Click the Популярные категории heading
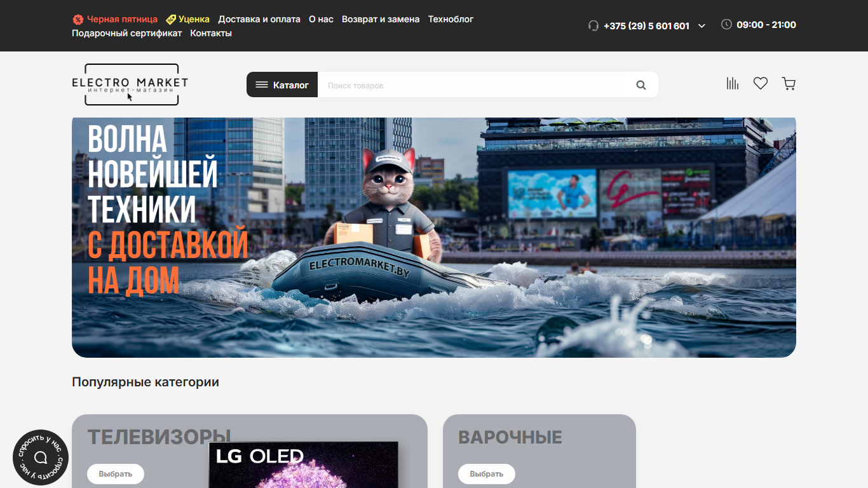The height and width of the screenshot is (488, 868). tap(146, 382)
